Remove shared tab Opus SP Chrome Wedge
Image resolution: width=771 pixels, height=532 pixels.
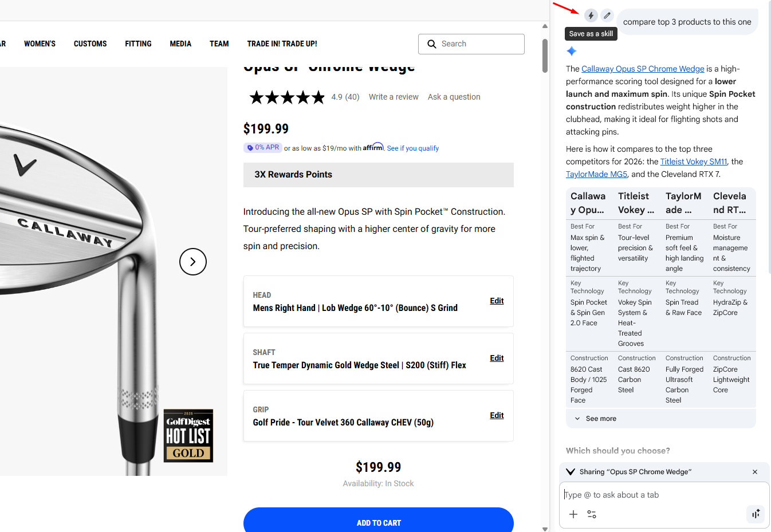tap(755, 472)
